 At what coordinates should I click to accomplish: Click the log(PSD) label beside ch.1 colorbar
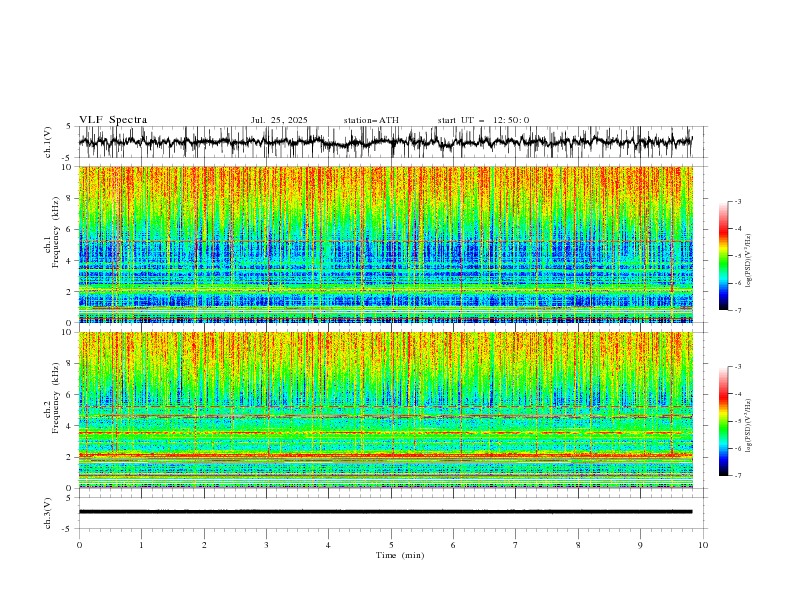pos(749,261)
